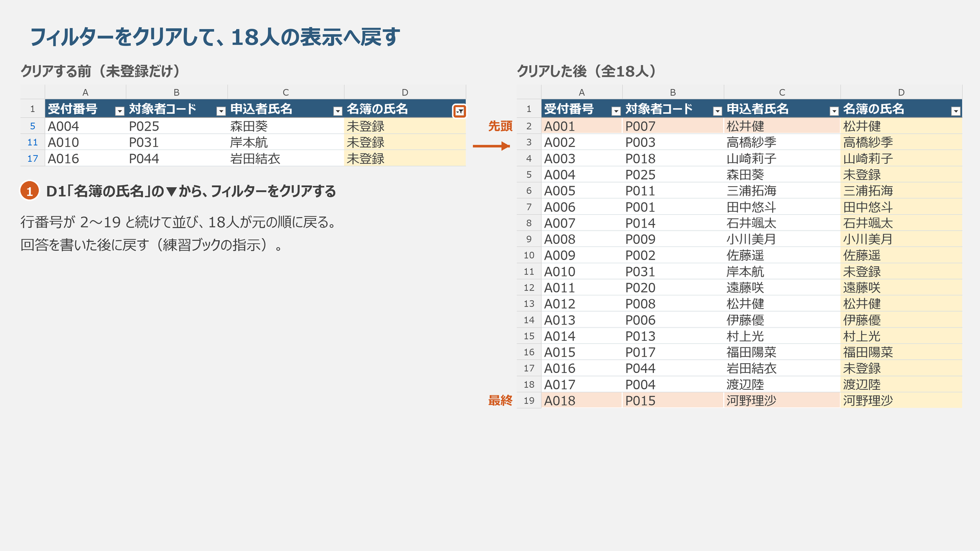980x551 pixels.
Task: Click 石井颯太 in 申込者氏名 column
Action: coord(782,223)
